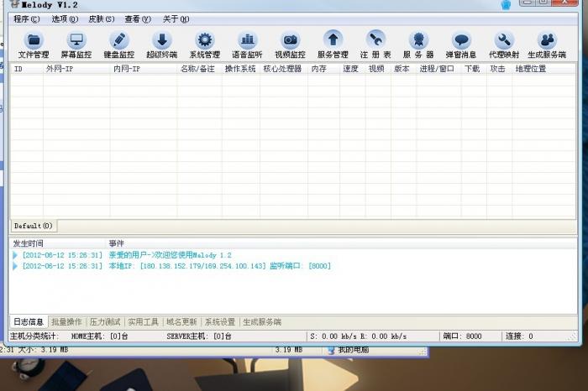Select the 键盘监控 keyboard monitor icon

point(119,44)
